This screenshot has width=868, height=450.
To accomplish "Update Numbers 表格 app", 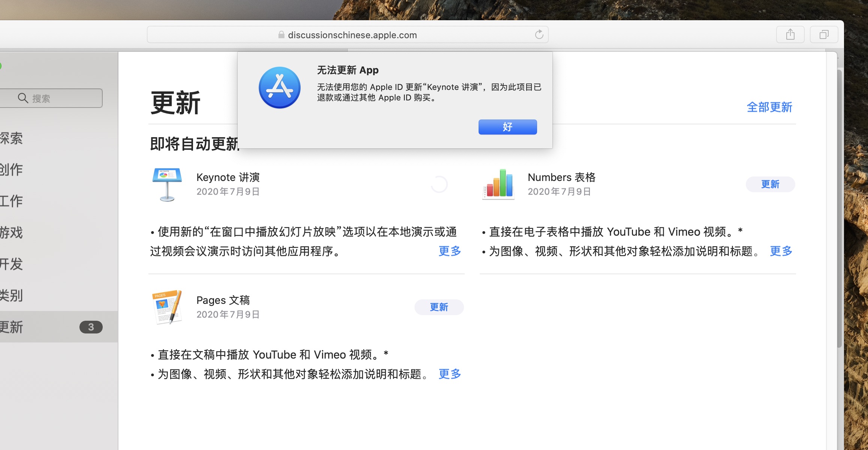I will pyautogui.click(x=770, y=184).
